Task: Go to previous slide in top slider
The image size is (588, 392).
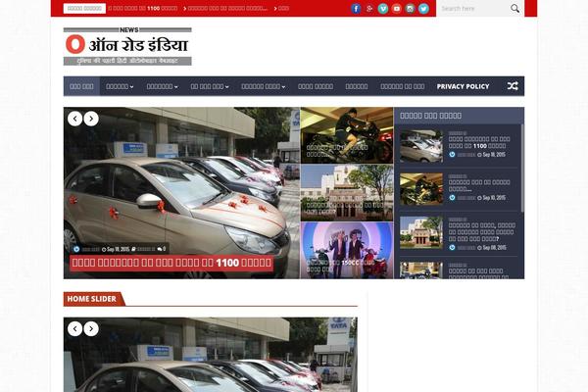Action: point(75,119)
